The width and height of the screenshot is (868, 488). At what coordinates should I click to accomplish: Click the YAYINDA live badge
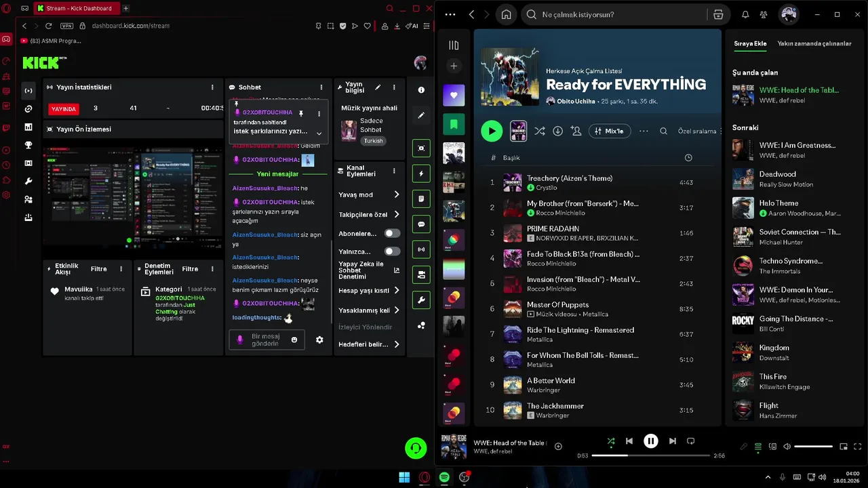click(x=64, y=108)
